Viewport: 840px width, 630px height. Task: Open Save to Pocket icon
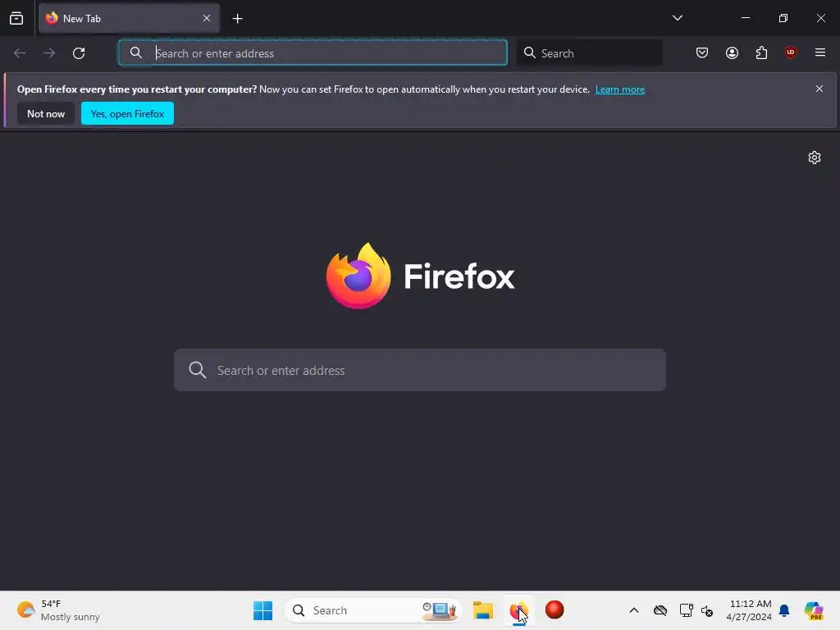pos(702,52)
